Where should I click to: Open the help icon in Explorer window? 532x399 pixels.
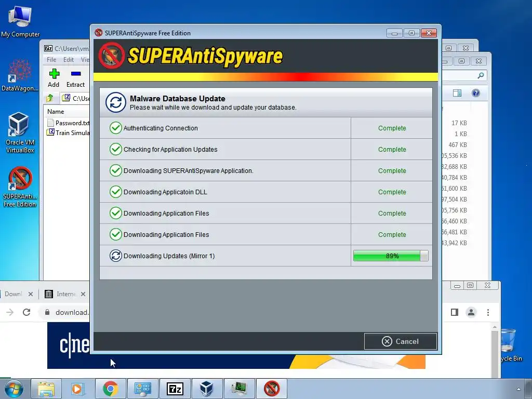(x=476, y=93)
